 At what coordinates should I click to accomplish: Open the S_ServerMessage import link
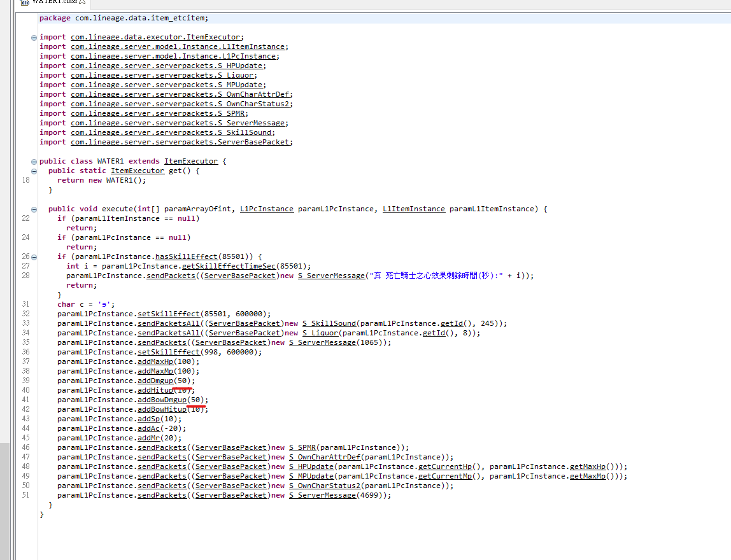(178, 123)
